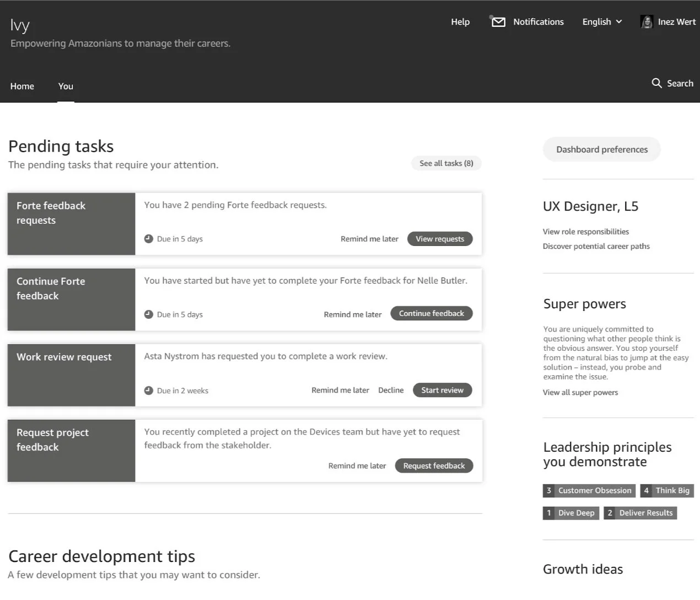Click clock icon on Forte feedback requests card
Image resolution: width=700 pixels, height=600 pixels.
(148, 239)
